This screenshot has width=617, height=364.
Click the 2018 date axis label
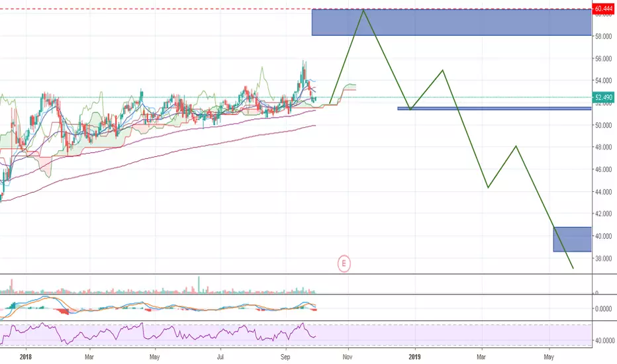(x=26, y=357)
